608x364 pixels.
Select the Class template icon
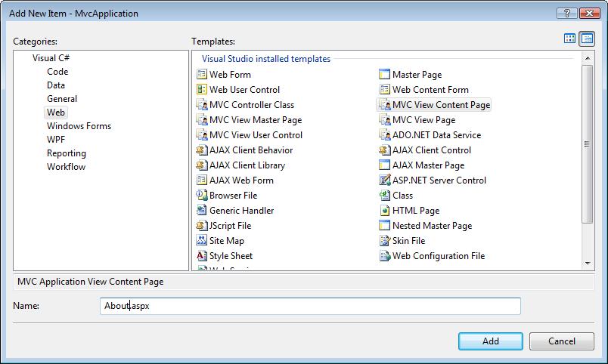pyautogui.click(x=384, y=195)
